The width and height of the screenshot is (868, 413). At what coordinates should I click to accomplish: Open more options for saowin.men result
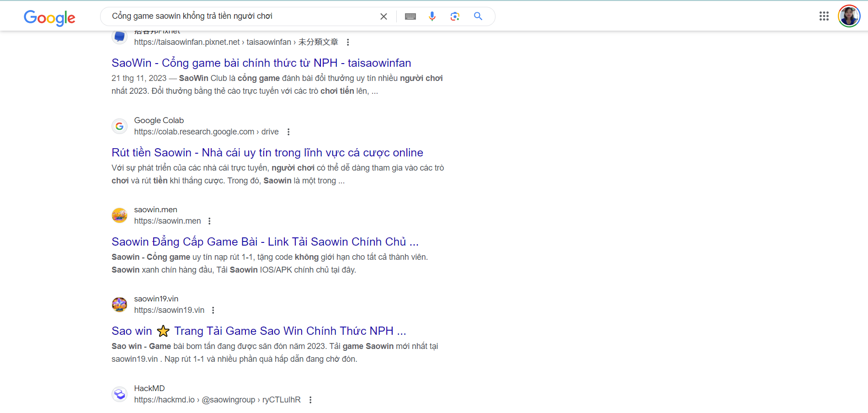209,221
